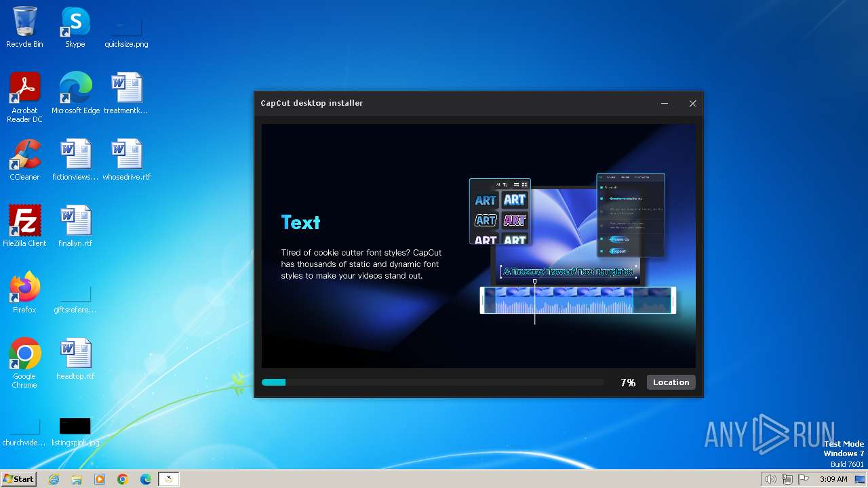Click the CapCut desktop installer title

click(312, 103)
